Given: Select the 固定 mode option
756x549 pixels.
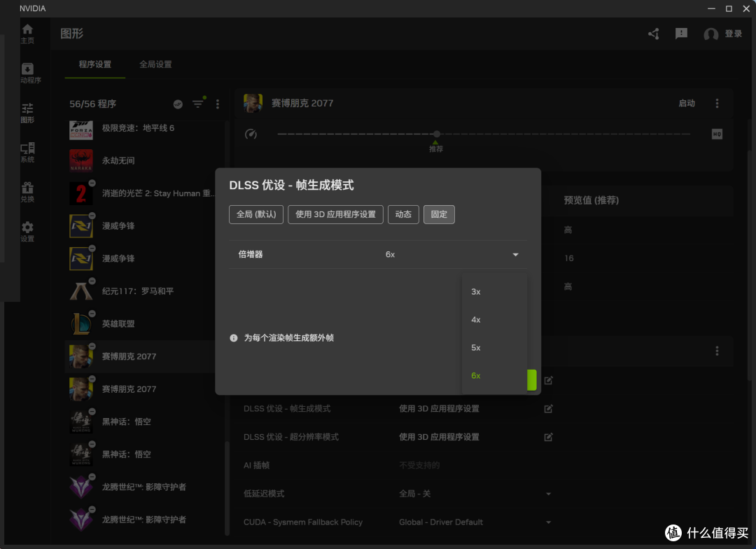Looking at the screenshot, I should [x=439, y=214].
